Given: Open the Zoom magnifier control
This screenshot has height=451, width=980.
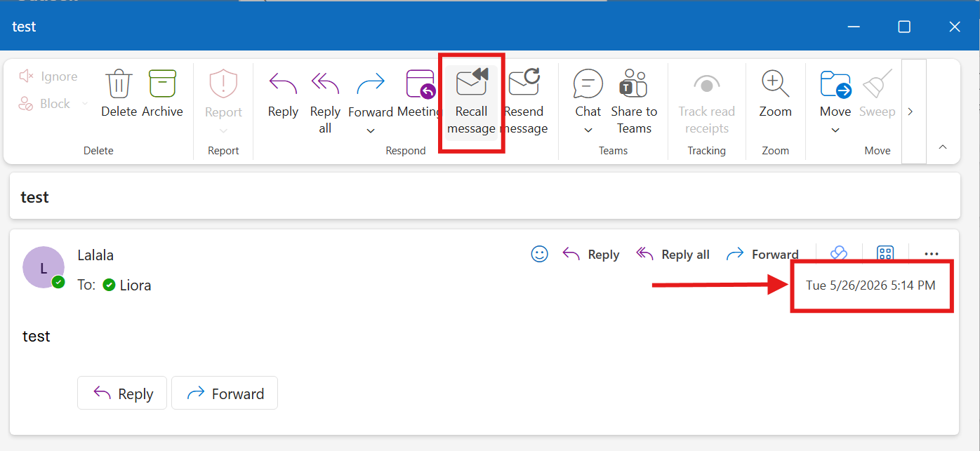Looking at the screenshot, I should point(775,84).
